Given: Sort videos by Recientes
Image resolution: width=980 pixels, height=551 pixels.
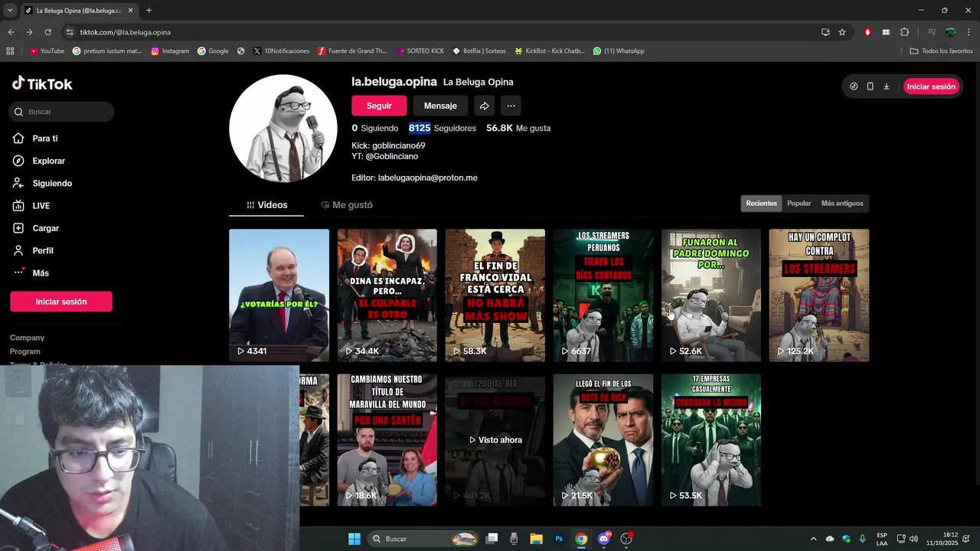Looking at the screenshot, I should click(761, 204).
